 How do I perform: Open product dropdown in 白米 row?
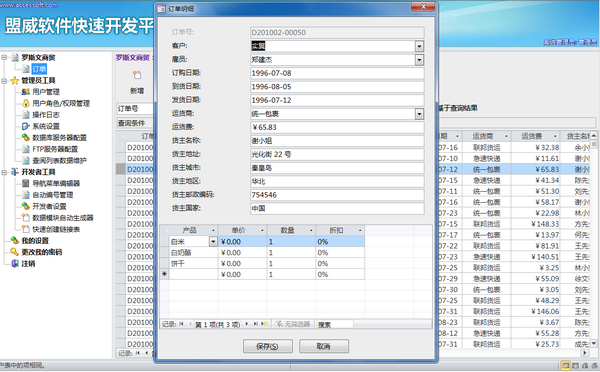click(213, 241)
